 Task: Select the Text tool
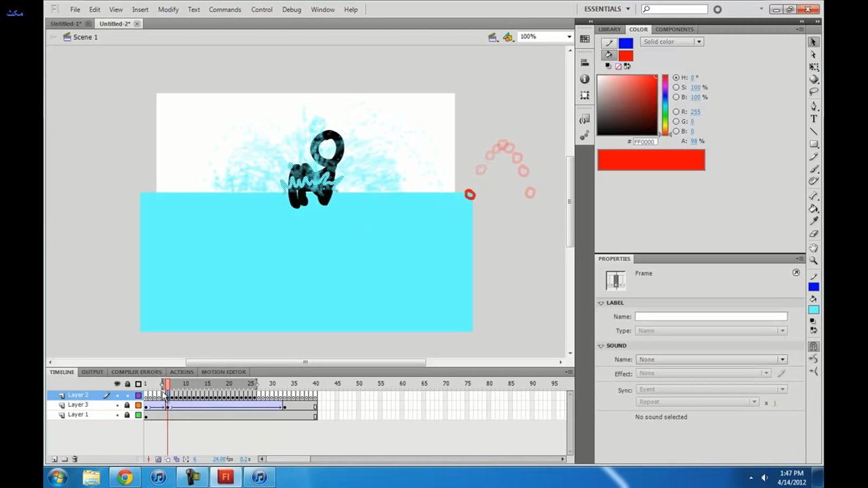tap(814, 119)
